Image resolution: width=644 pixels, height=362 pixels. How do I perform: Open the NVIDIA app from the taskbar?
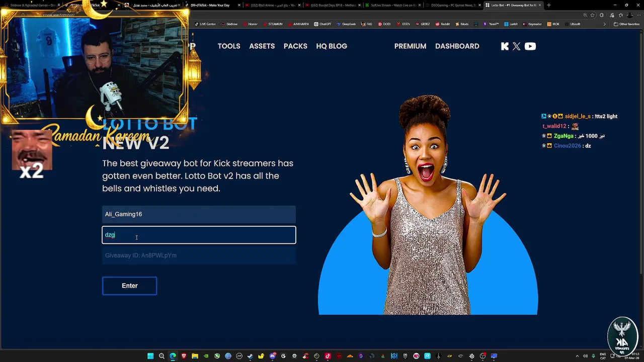coord(206,356)
